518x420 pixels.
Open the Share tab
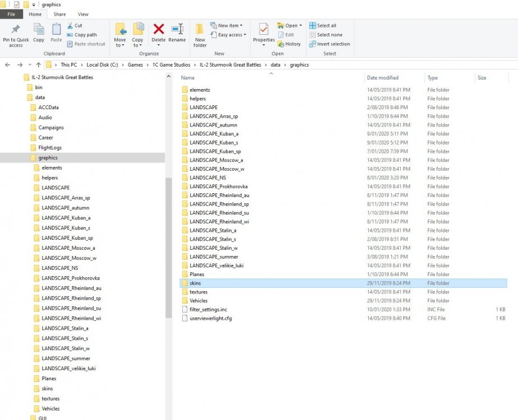[x=58, y=14]
